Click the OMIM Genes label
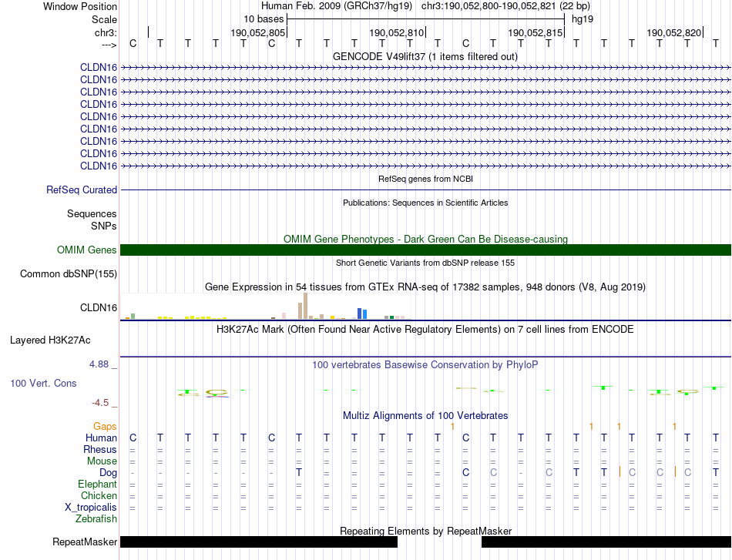The image size is (732, 560). click(86, 250)
